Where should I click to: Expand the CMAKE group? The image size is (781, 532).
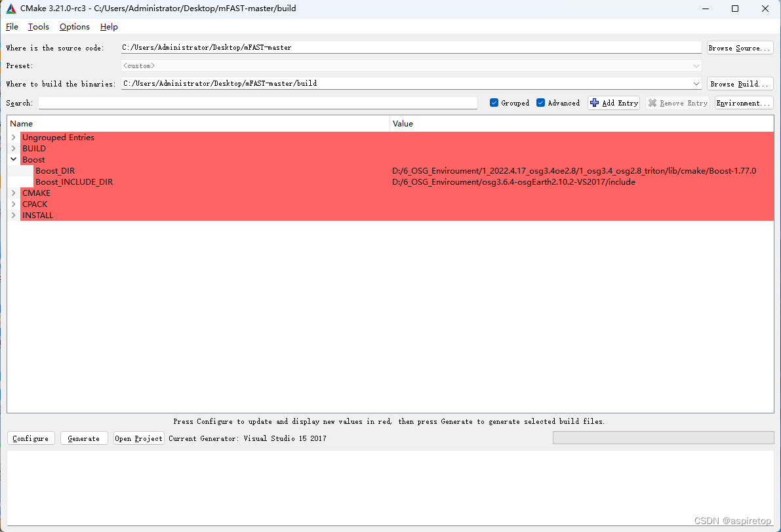click(14, 193)
